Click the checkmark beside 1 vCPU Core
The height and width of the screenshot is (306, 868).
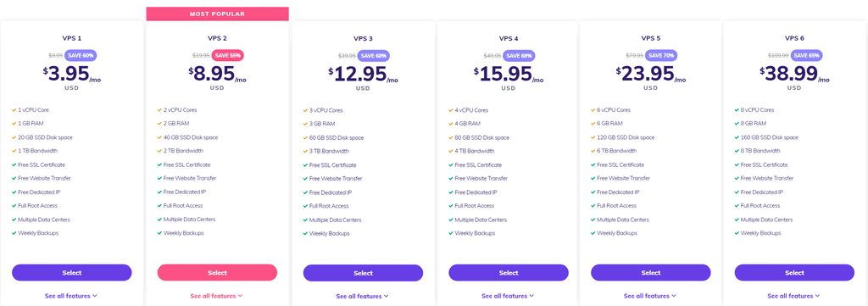(14, 110)
